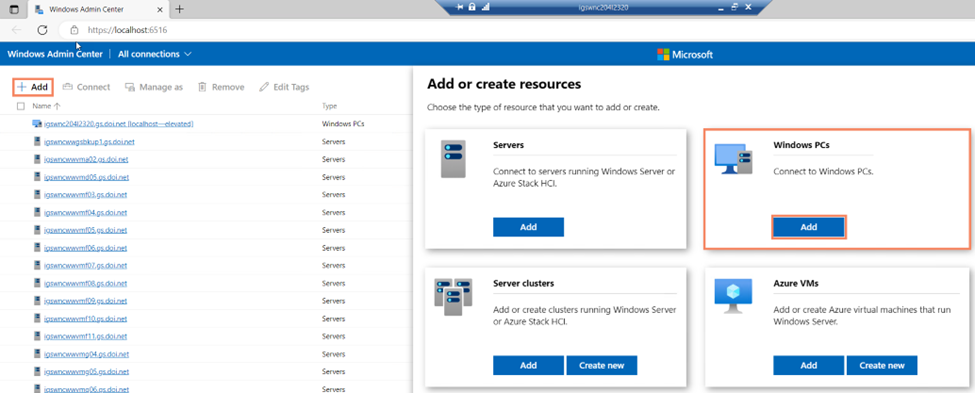Reload page with browser refresh icon

pyautogui.click(x=42, y=30)
